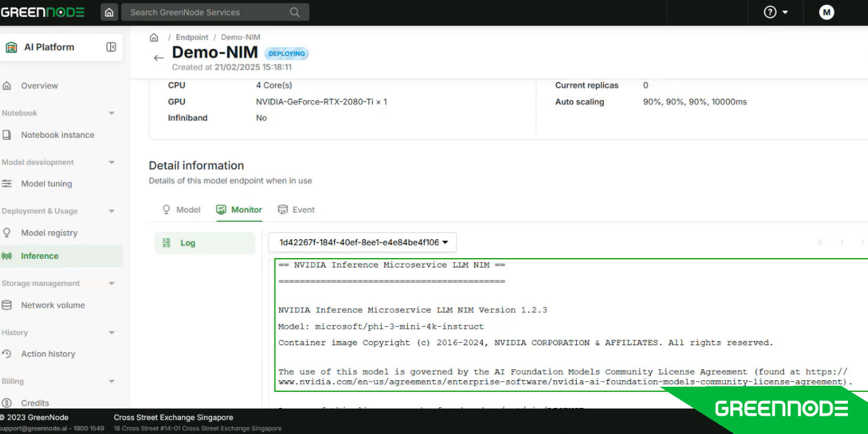Go to previous log page chevron
The image size is (868, 434).
tap(842, 242)
